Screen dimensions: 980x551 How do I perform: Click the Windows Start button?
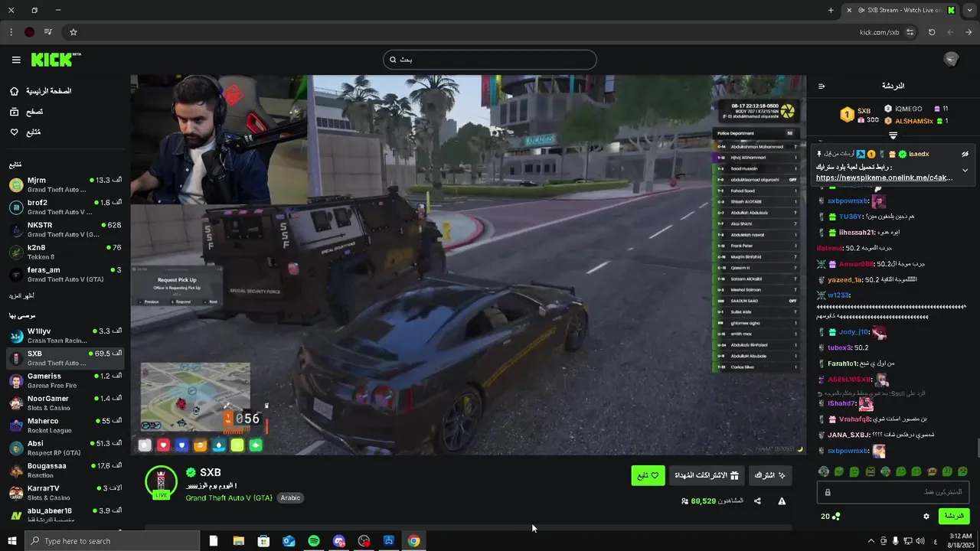tap(12, 541)
